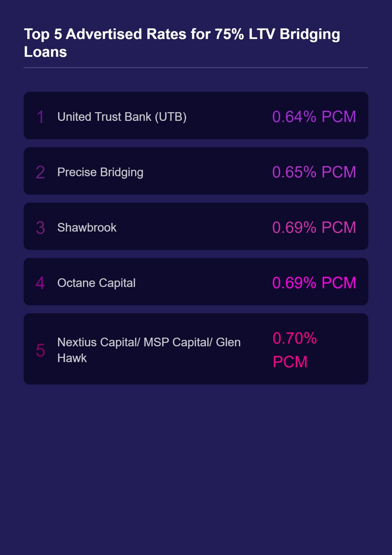
Task: Select the Precise Bridging lender name
Action: tap(100, 172)
